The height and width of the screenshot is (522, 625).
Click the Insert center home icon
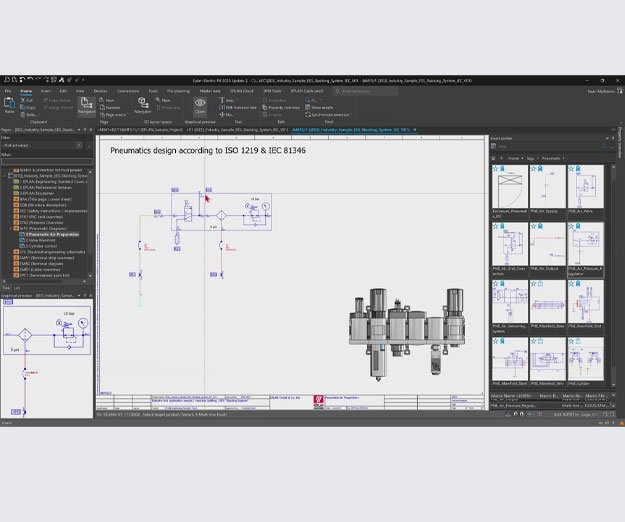click(x=493, y=158)
